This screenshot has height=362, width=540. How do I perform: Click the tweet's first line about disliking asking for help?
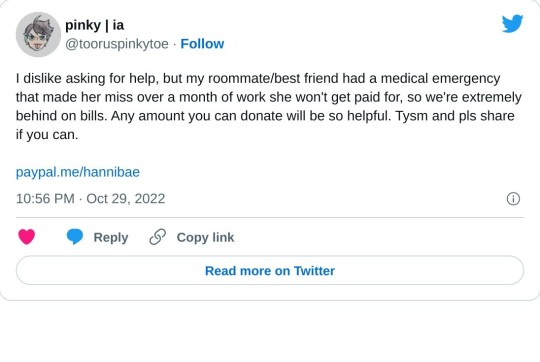pos(258,79)
